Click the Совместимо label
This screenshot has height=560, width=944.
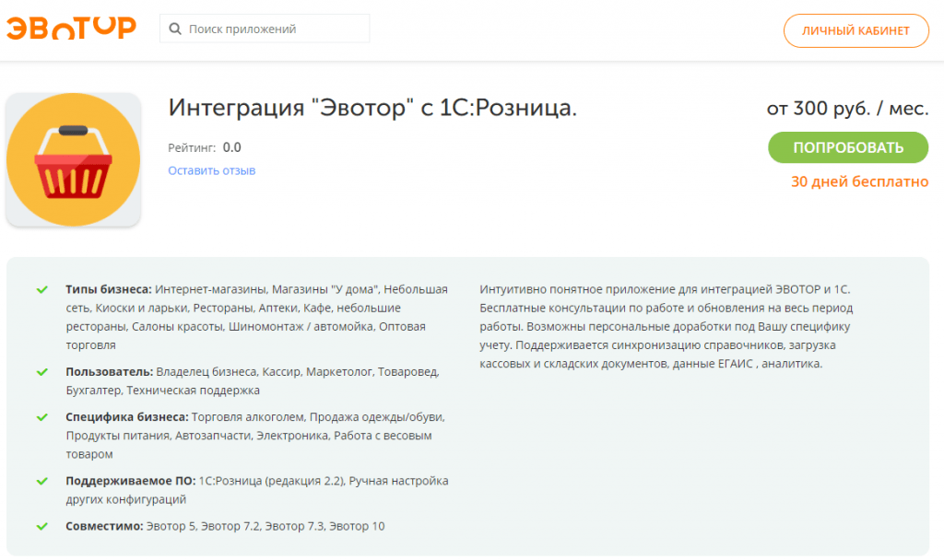pos(104,526)
